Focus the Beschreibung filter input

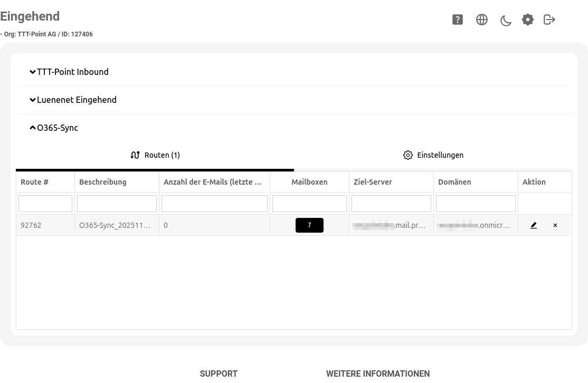pos(117,204)
